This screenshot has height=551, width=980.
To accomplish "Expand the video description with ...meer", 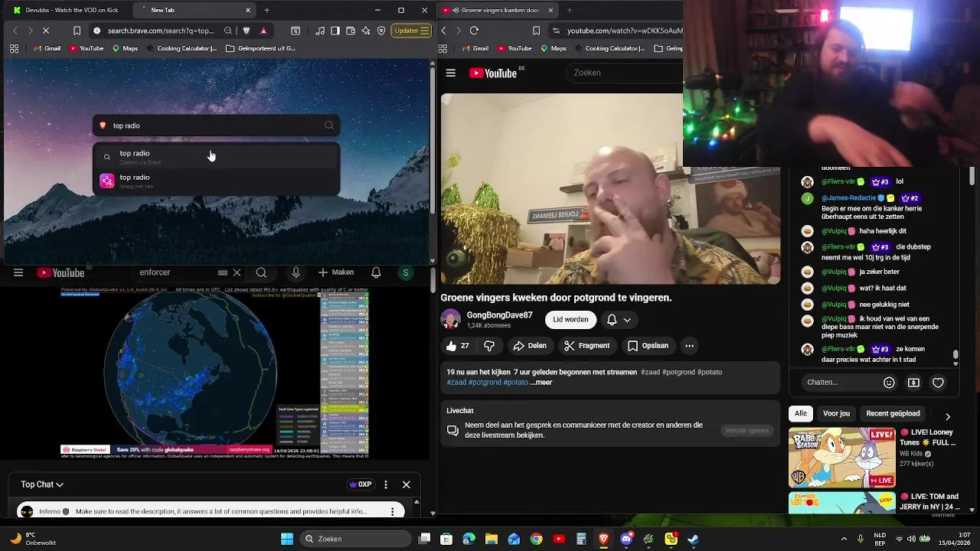I will click(541, 383).
